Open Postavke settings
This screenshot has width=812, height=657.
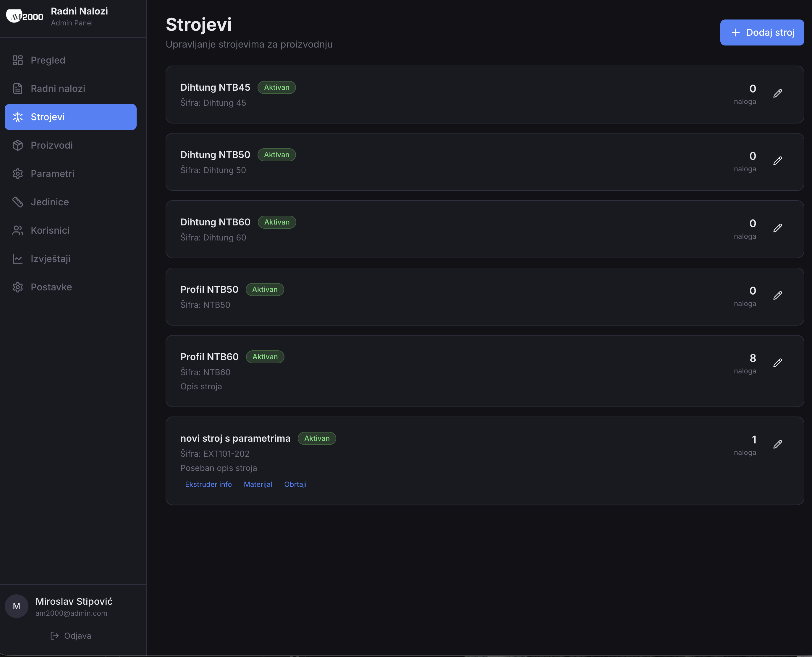(51, 287)
